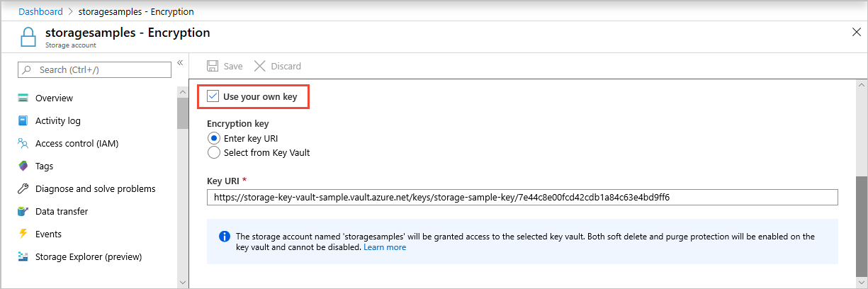Focus the Key URI text field

522,198
